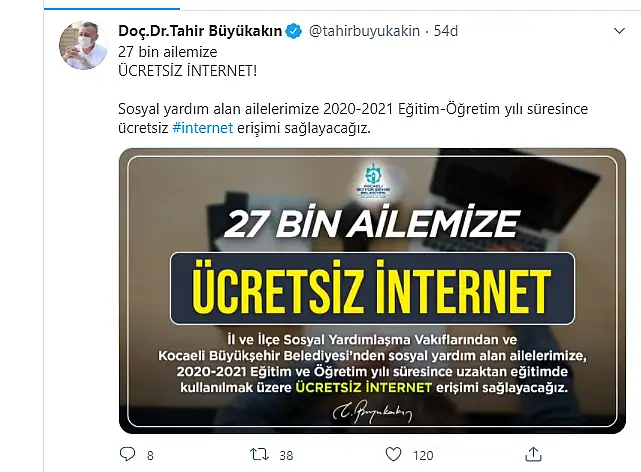The image size is (641, 472).
Task: Click the 120 likes count
Action: pyautogui.click(x=423, y=455)
